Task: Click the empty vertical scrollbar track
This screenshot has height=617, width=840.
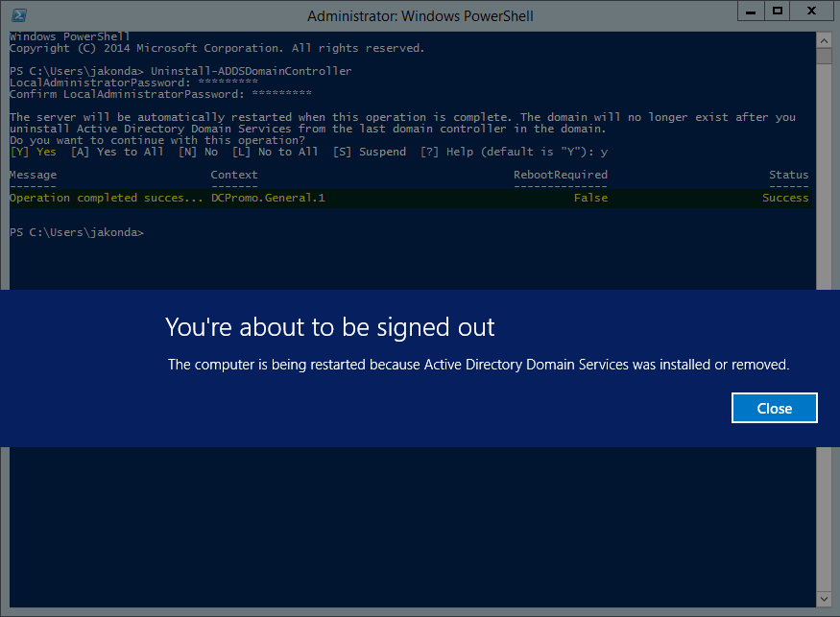Action: 824,192
